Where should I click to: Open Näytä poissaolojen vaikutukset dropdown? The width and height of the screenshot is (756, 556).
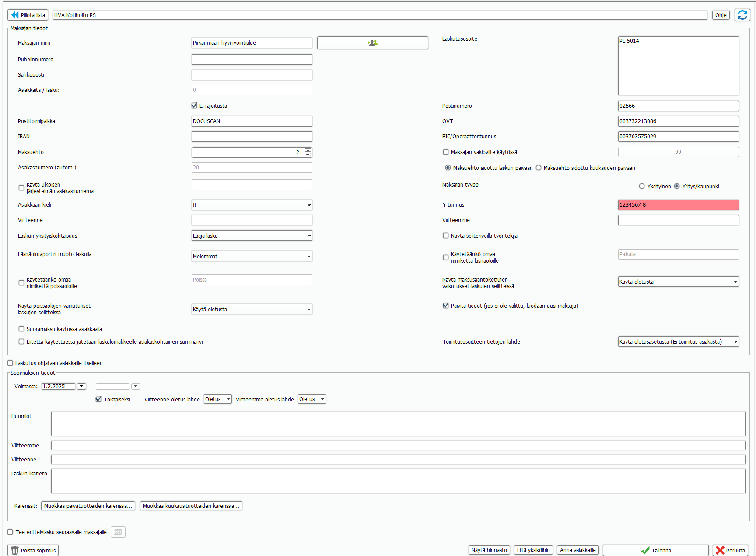coord(252,309)
